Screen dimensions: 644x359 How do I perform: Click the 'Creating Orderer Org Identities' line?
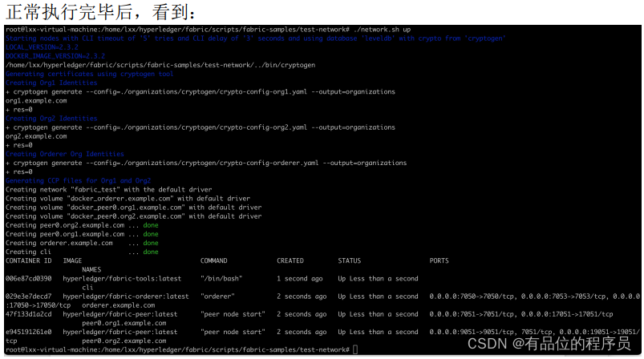click(x=64, y=154)
